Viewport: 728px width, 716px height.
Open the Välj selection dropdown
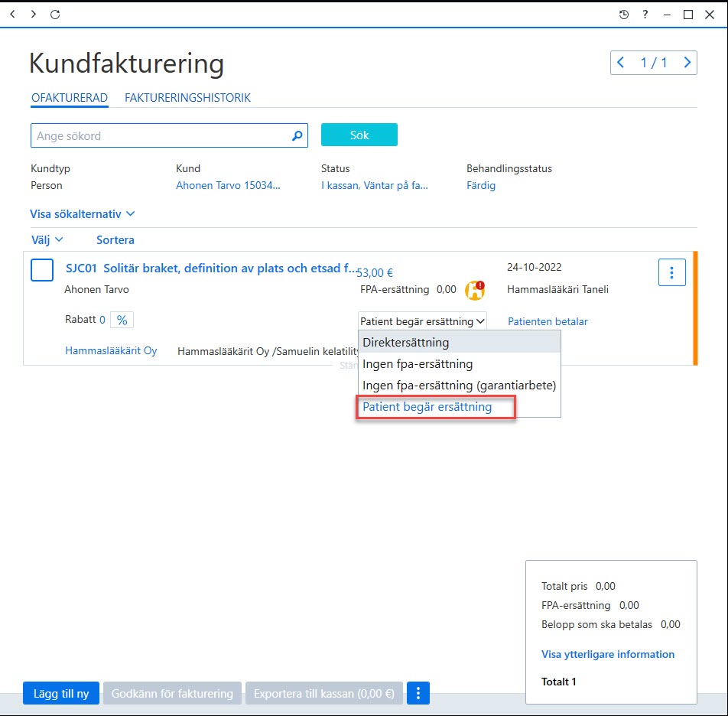point(47,240)
